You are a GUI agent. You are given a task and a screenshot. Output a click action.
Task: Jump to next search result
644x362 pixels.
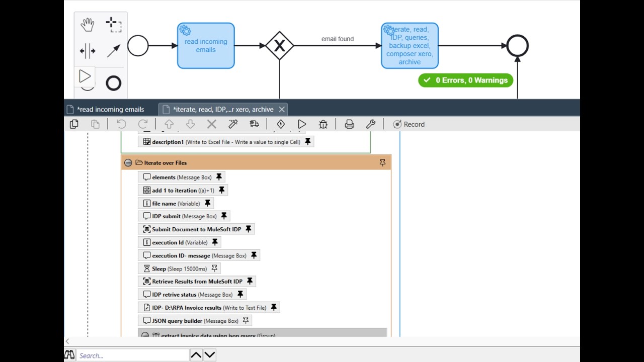[210, 355]
